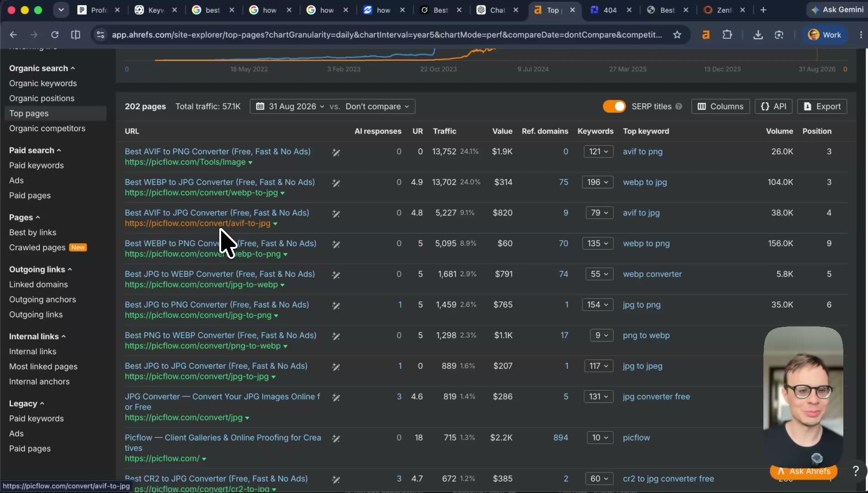Image resolution: width=868 pixels, height=493 pixels.
Task: Click the inspect icon for AVIF to PNG row
Action: pyautogui.click(x=336, y=152)
